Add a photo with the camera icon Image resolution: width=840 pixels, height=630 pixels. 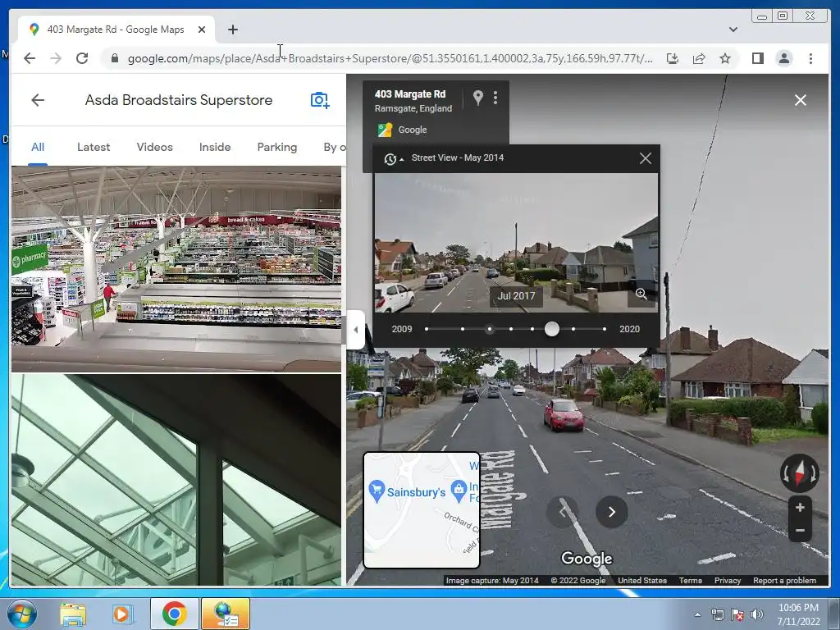tap(320, 100)
